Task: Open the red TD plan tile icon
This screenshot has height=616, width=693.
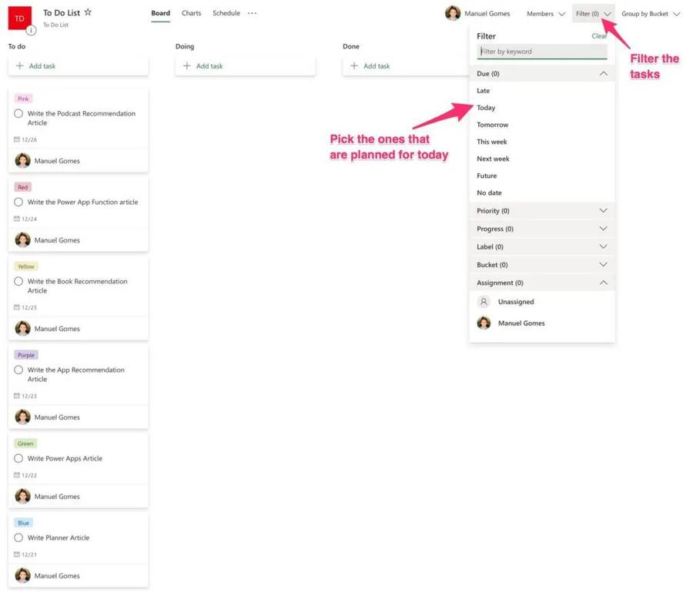Action: click(x=19, y=18)
